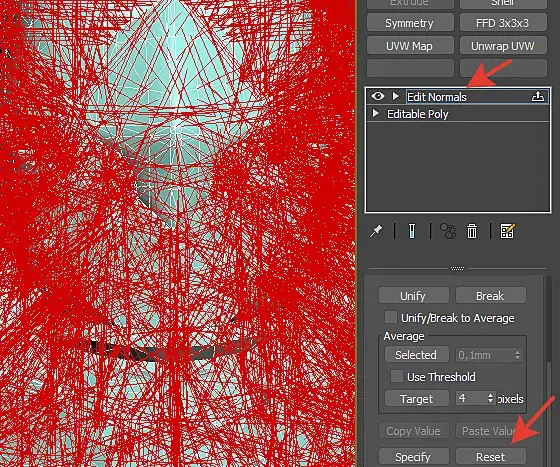Add the Unwrap UVW modifier
Viewport: 560px width, 467px height.
coord(503,46)
